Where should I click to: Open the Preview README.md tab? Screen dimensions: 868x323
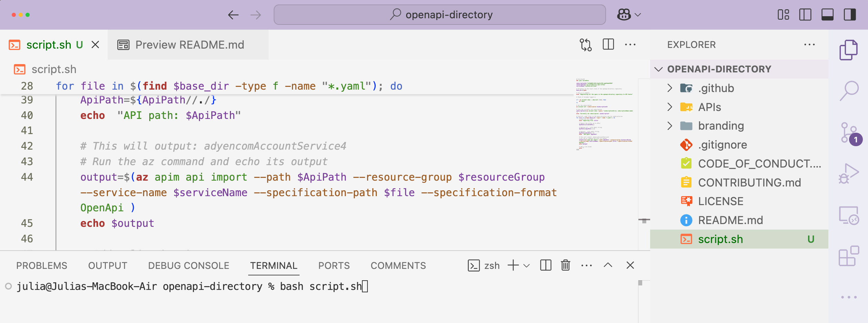click(x=188, y=45)
